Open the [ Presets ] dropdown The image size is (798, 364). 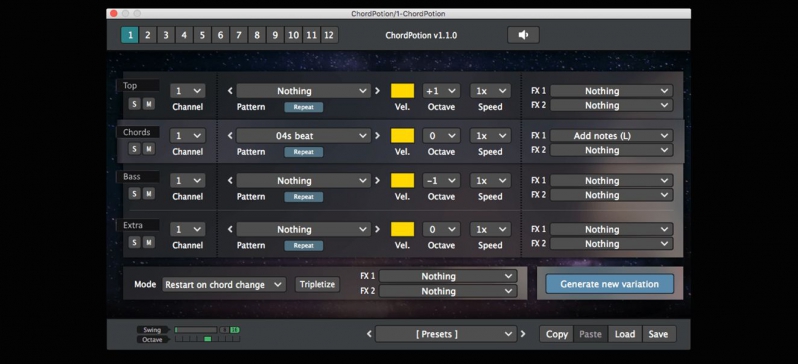click(x=446, y=334)
